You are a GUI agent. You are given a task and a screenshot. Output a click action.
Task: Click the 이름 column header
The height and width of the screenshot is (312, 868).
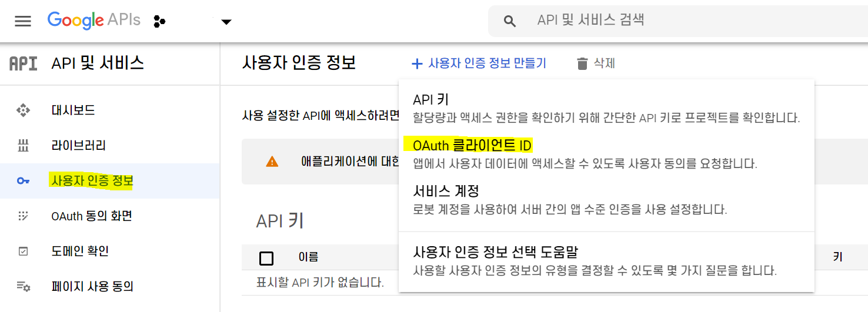(309, 257)
